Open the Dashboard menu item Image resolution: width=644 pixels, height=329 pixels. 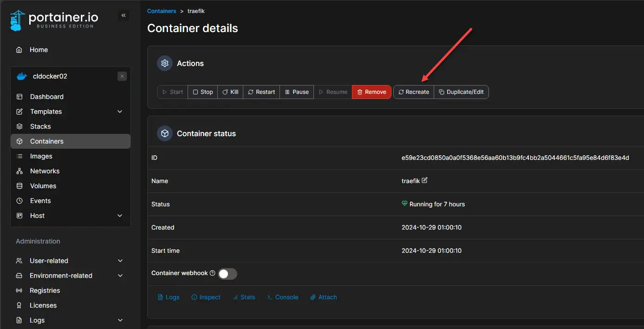(70, 97)
